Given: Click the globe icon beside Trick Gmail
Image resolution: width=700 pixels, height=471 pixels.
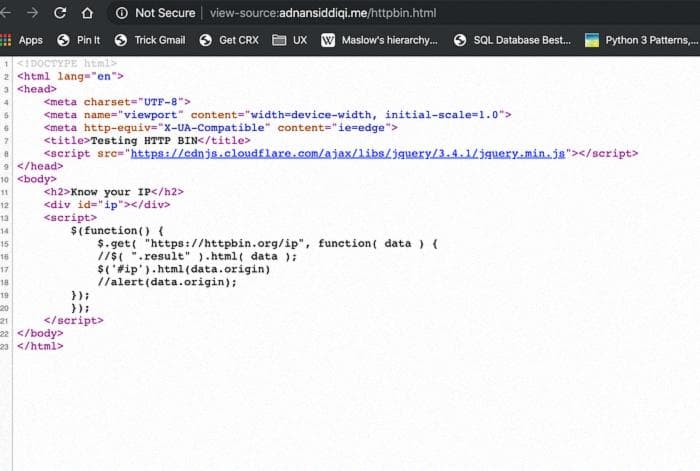Looking at the screenshot, I should [x=121, y=40].
